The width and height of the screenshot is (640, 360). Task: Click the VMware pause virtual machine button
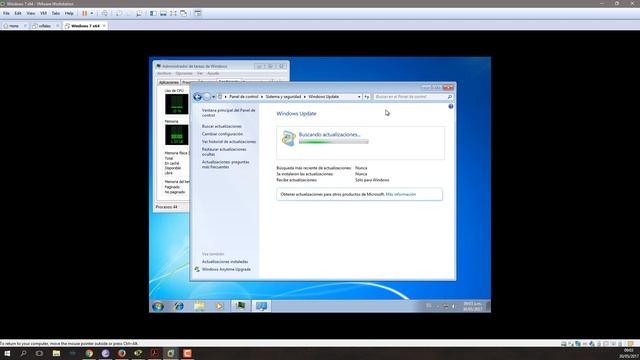click(84, 13)
